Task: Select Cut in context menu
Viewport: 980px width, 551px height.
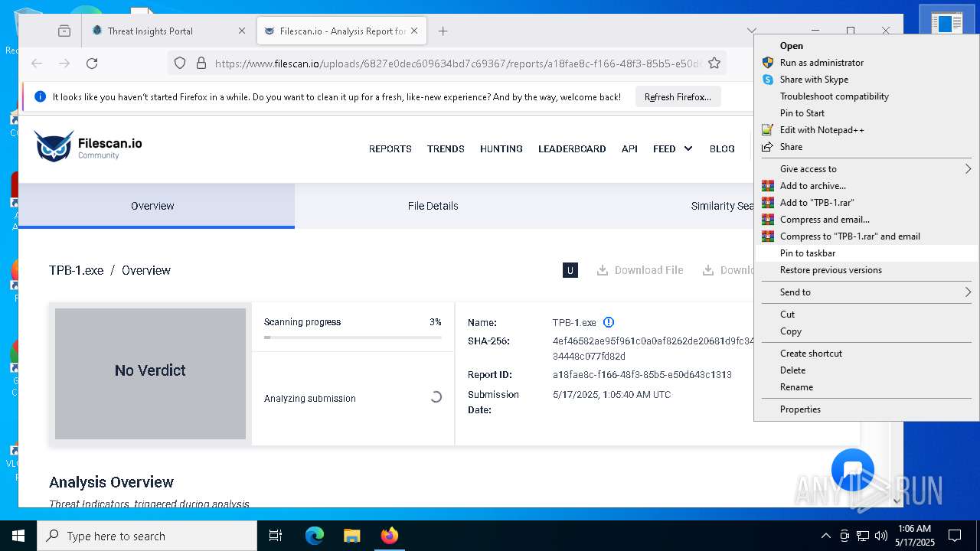Action: (867, 315)
